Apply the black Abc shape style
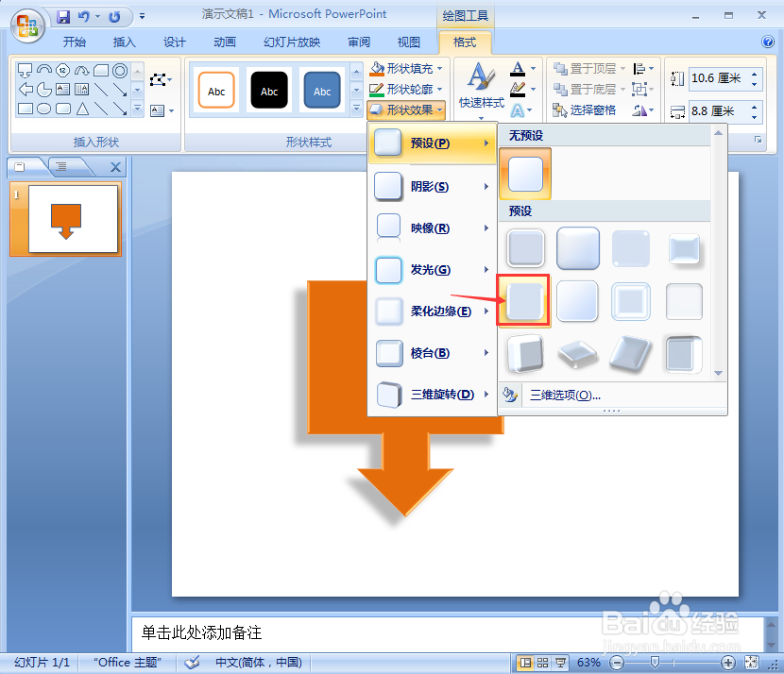The width and height of the screenshot is (784, 674). [269, 91]
